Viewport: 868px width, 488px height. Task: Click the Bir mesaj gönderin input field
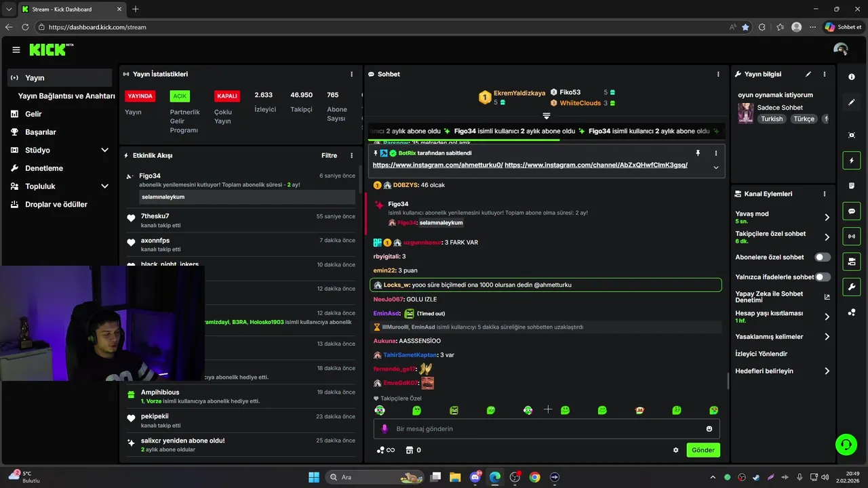[x=547, y=429]
